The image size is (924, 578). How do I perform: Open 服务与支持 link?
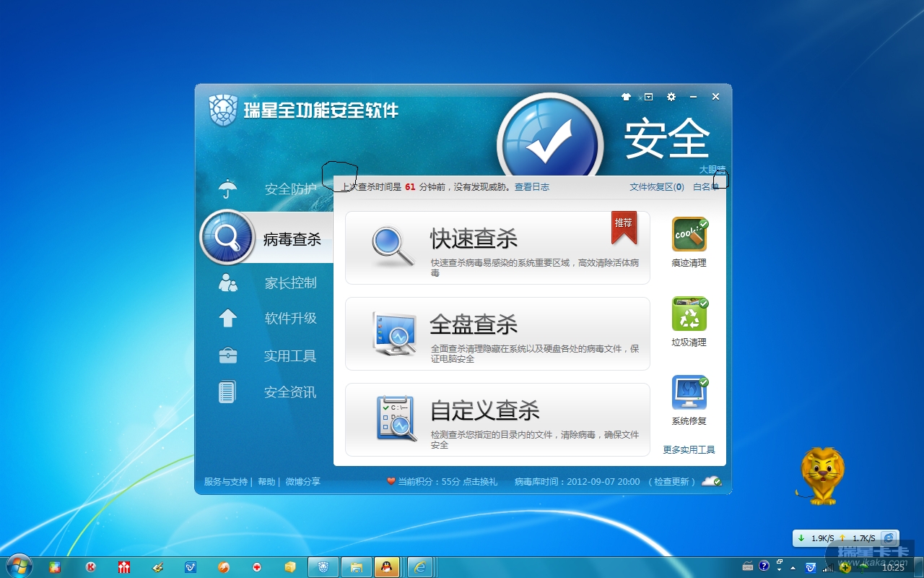[226, 482]
